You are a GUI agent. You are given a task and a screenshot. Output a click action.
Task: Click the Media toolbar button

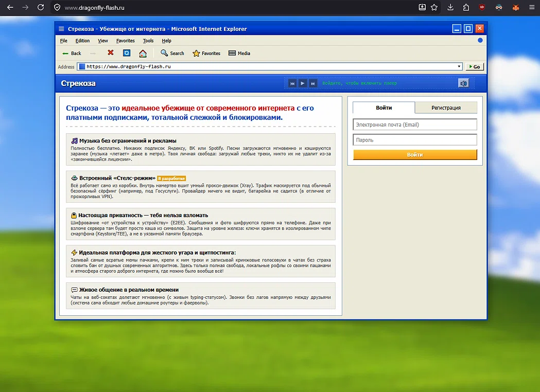(x=239, y=54)
